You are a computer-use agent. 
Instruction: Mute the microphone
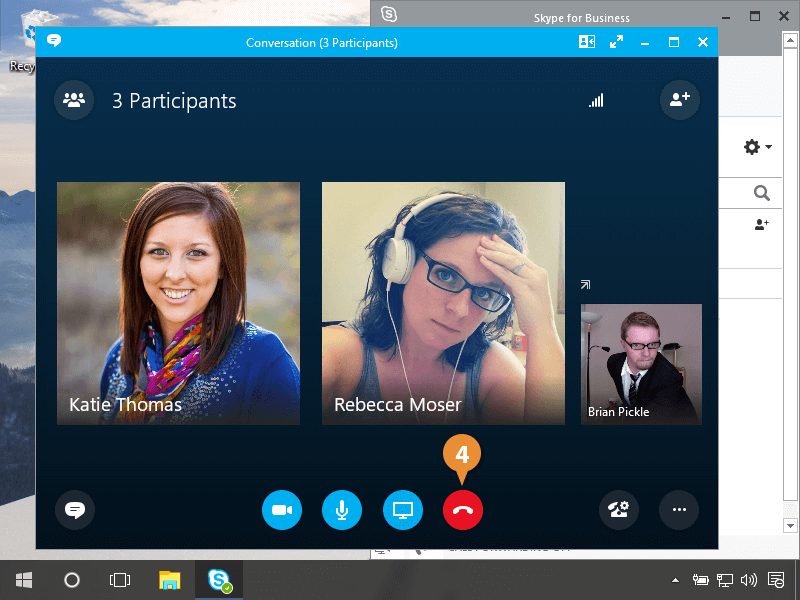pyautogui.click(x=342, y=510)
